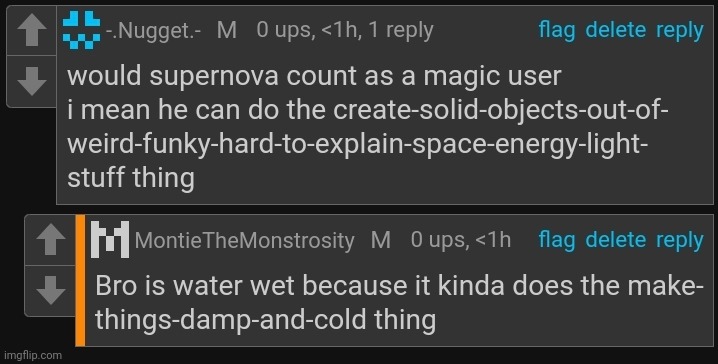
Task: Click the imgflip.com watermark
Action: [x=32, y=355]
